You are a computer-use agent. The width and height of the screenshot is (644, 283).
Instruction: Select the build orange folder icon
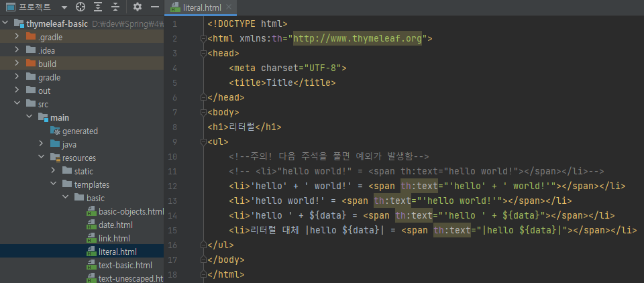pos(31,64)
